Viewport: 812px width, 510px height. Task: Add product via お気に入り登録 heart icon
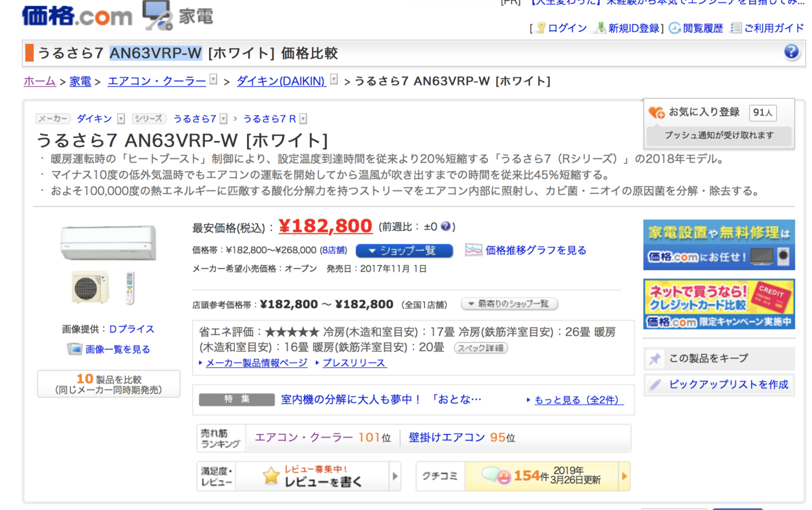coord(656,112)
